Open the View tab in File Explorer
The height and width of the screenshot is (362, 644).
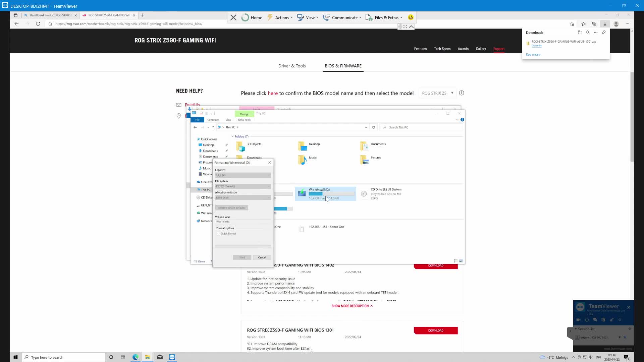coord(228,120)
